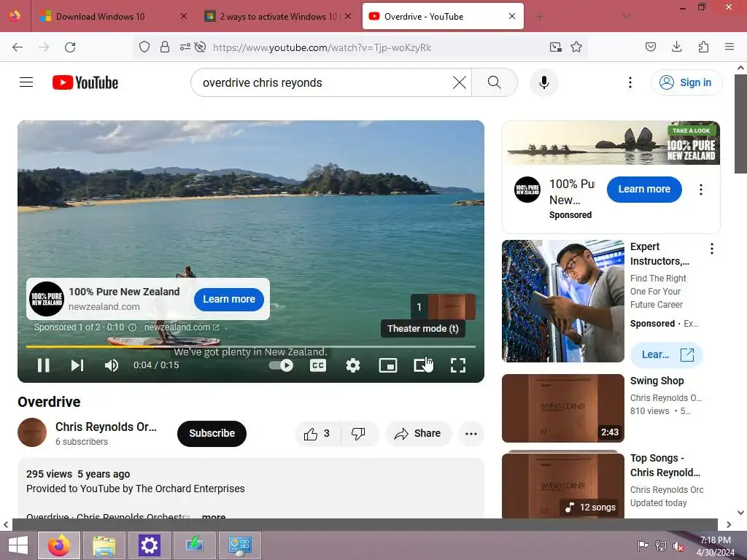Switch to 2 ways to activate Windows tab
This screenshot has width=747, height=560.
click(x=278, y=16)
